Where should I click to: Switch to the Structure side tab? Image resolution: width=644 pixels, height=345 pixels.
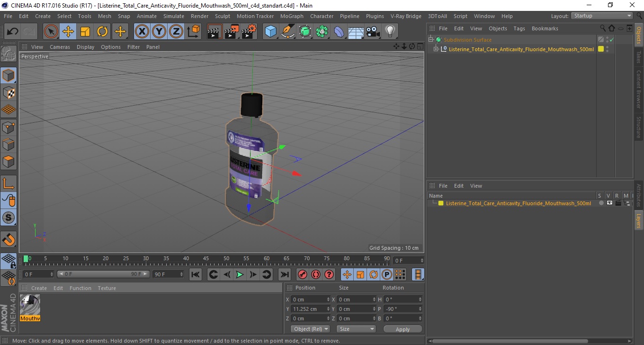(639, 127)
